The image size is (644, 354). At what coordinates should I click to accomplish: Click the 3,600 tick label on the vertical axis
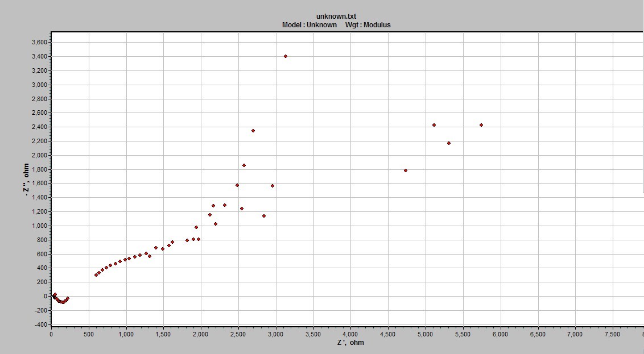(39, 42)
